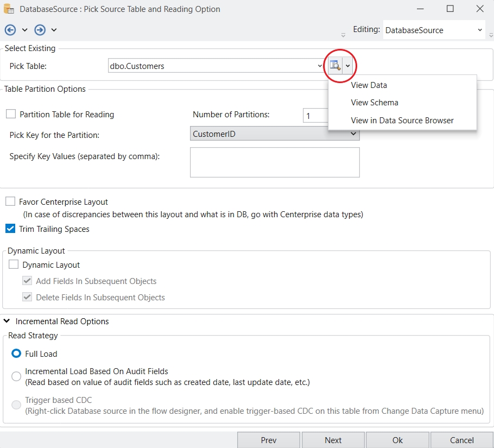The height and width of the screenshot is (448, 494).
Task: Expand the Pick Table dbo.Customers dropdown
Action: (320, 66)
